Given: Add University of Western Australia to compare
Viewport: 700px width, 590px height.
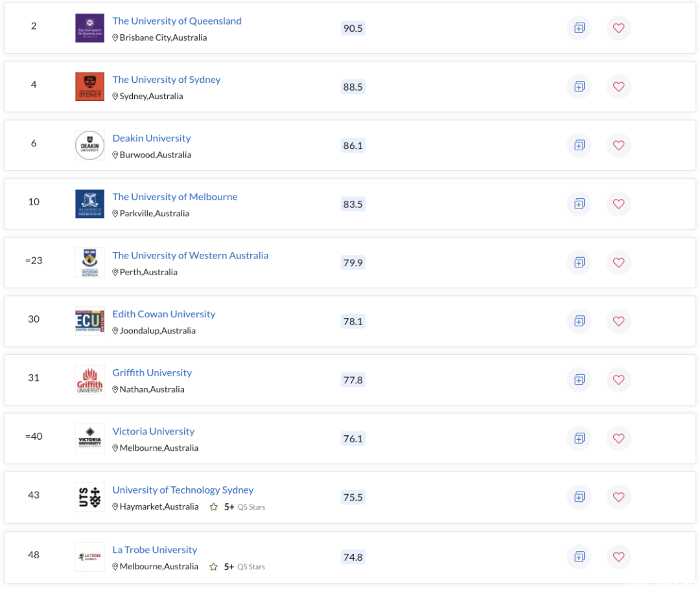Looking at the screenshot, I should 579,263.
